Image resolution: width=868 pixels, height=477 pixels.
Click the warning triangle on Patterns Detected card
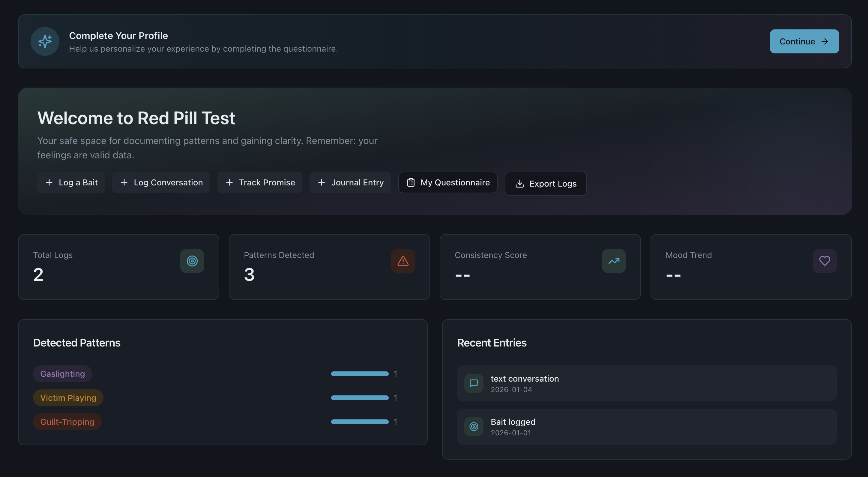click(403, 261)
